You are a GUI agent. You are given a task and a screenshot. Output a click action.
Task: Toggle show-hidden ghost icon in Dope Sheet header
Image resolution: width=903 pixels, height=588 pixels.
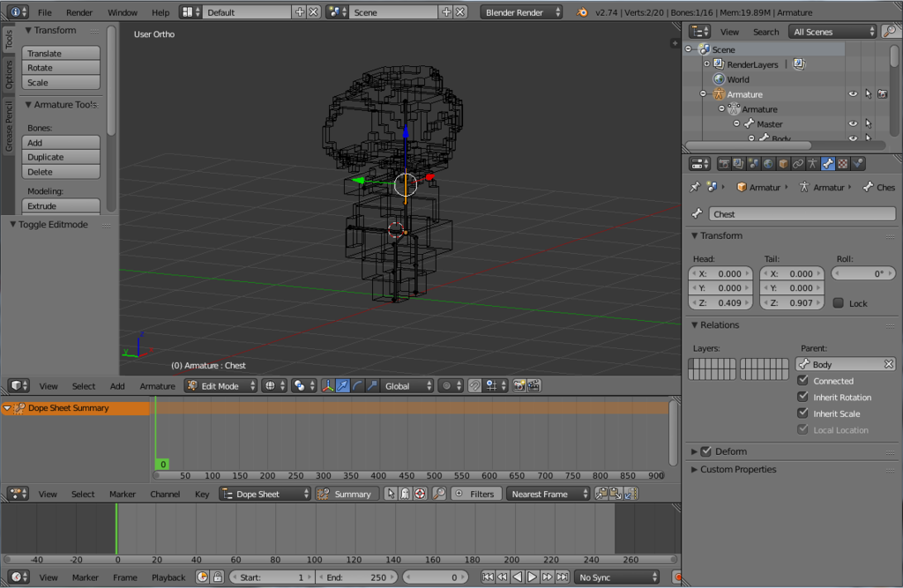[x=406, y=495]
